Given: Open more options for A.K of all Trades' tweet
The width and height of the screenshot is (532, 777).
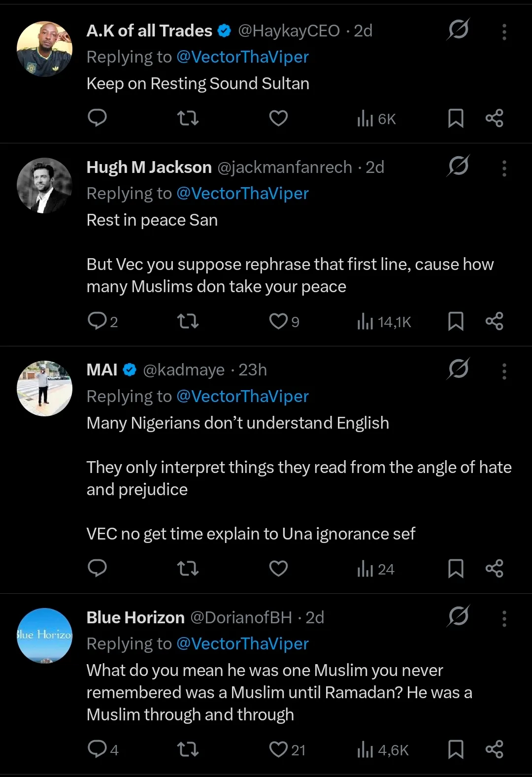Looking at the screenshot, I should point(504,32).
